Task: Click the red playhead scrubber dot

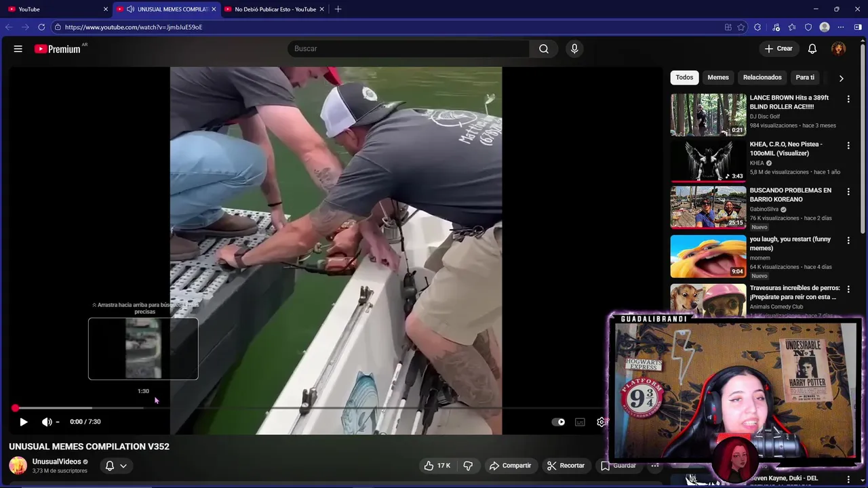Action: tap(15, 408)
